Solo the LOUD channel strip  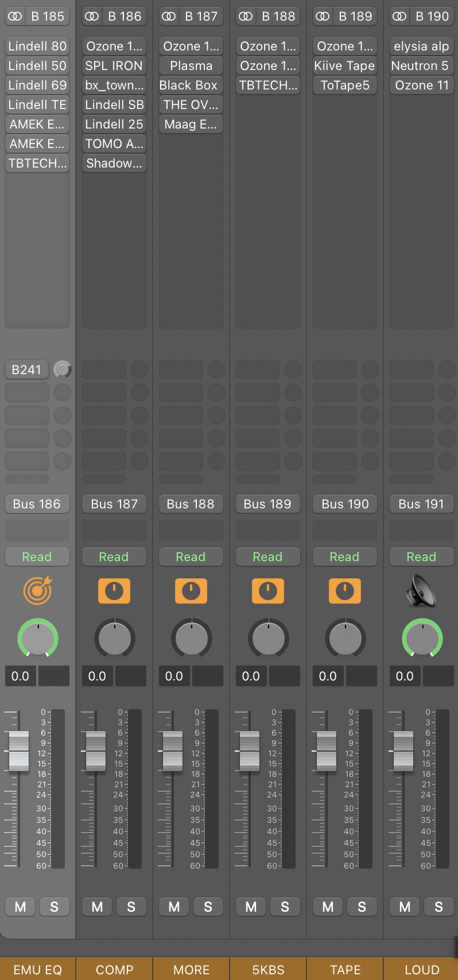coord(439,907)
